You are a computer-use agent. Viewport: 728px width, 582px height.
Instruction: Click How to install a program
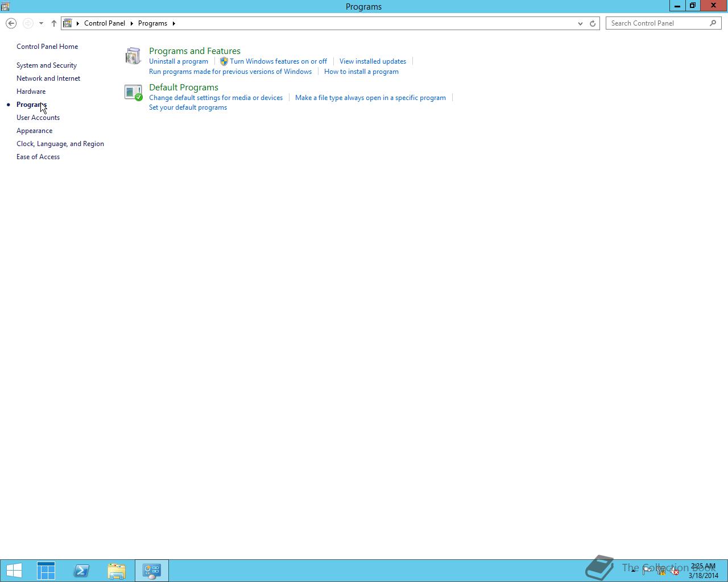click(x=361, y=72)
